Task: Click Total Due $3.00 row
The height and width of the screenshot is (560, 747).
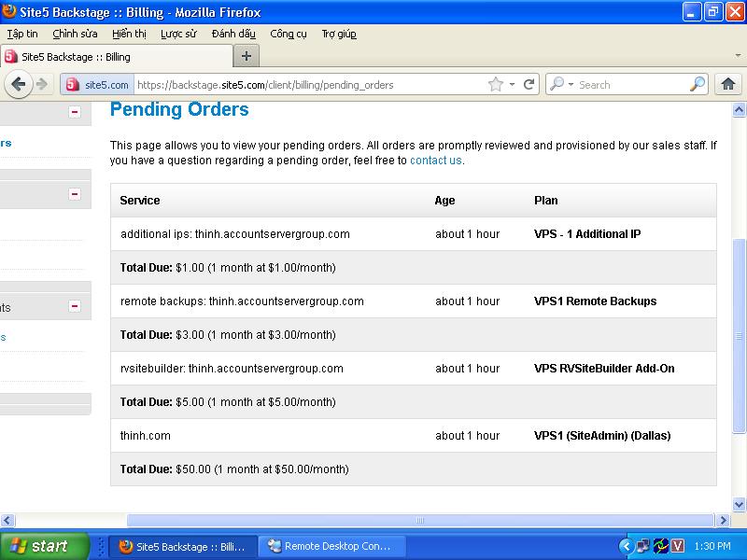Action: [x=413, y=335]
